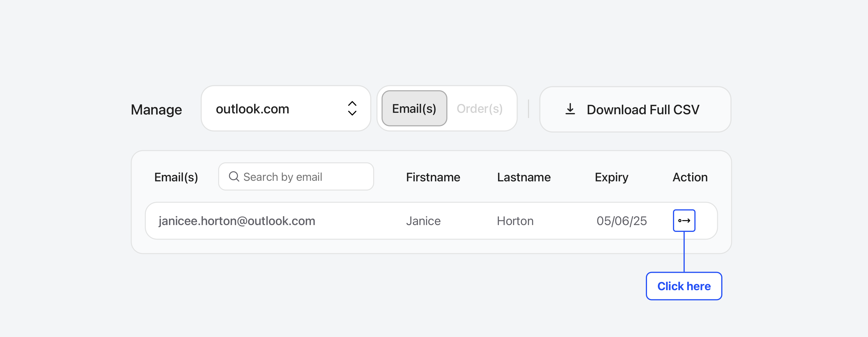This screenshot has width=868, height=337.
Task: Click the Horton lastname cell
Action: point(515,221)
